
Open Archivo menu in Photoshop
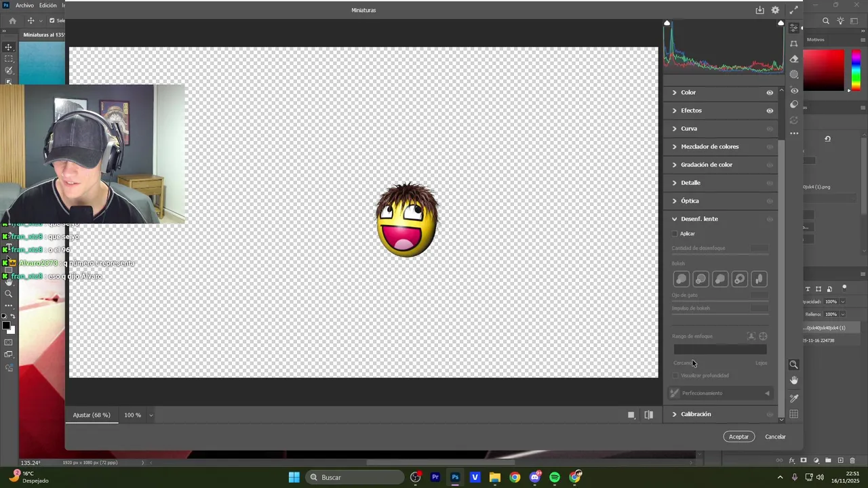(x=24, y=5)
